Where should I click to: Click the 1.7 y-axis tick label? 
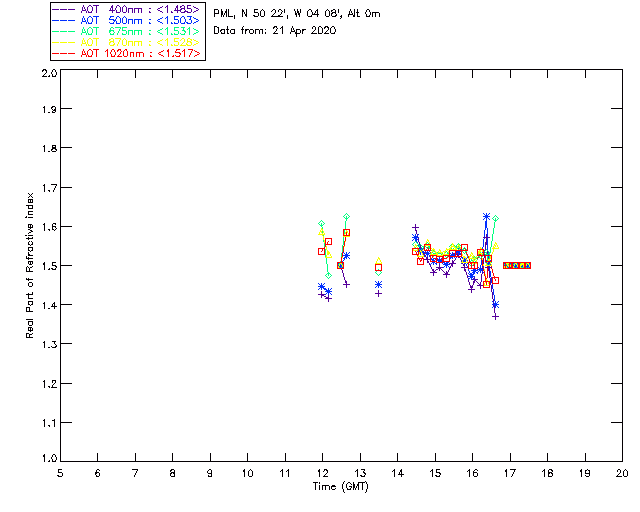pos(49,188)
